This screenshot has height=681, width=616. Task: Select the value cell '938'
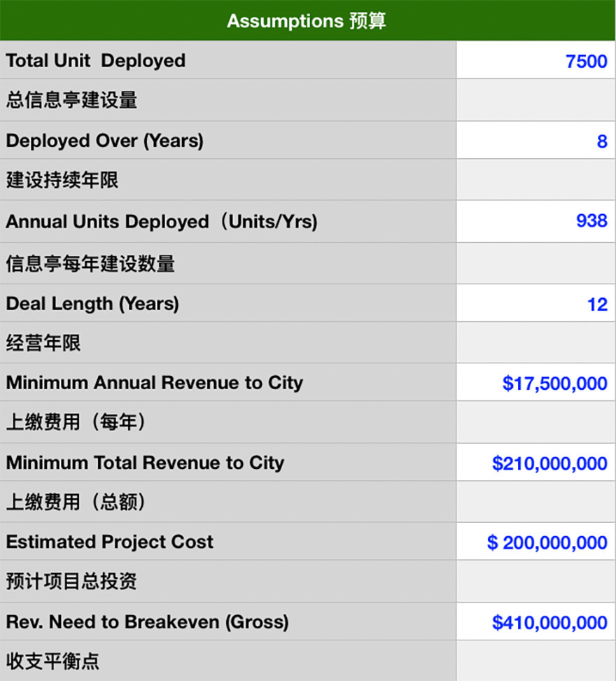(x=536, y=221)
